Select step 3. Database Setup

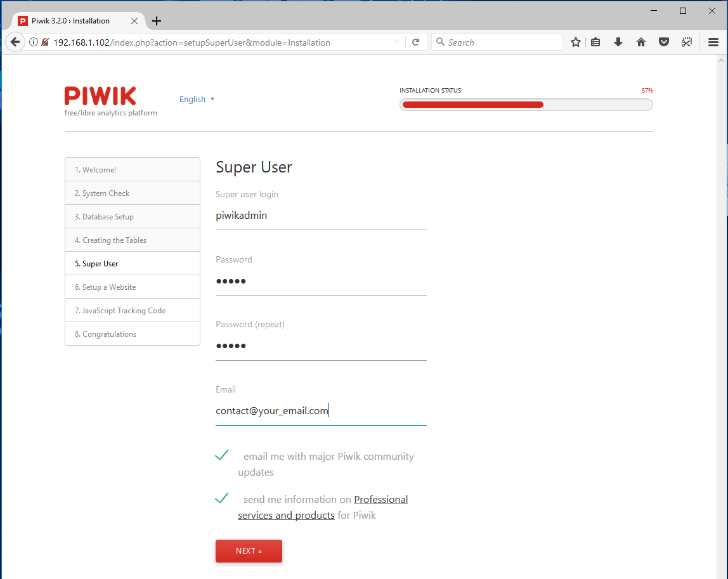[133, 216]
